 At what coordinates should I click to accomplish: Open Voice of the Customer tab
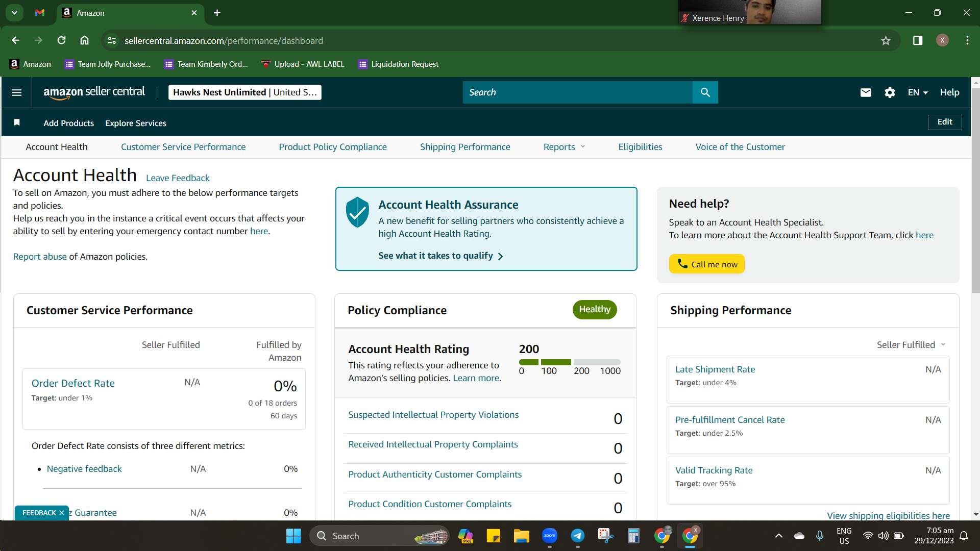click(740, 147)
